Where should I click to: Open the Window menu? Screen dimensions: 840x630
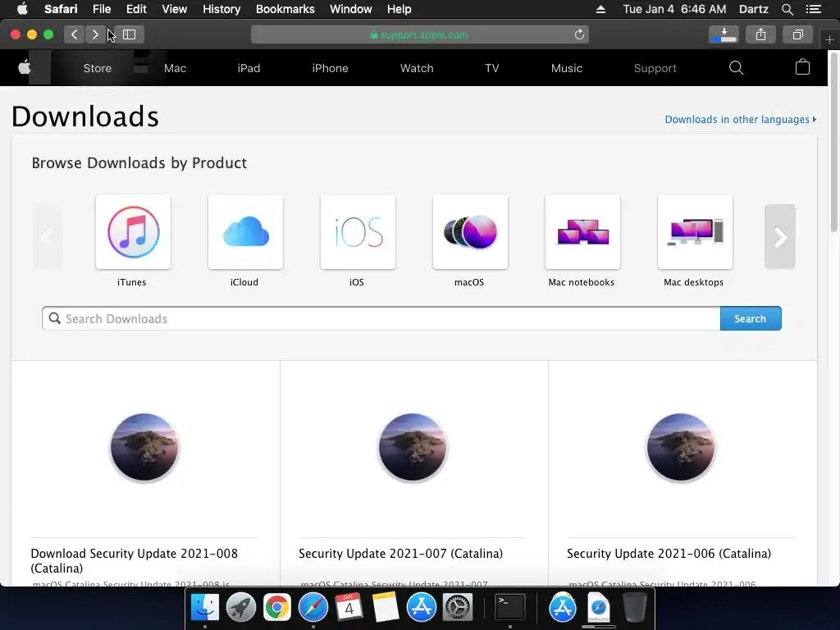(351, 9)
